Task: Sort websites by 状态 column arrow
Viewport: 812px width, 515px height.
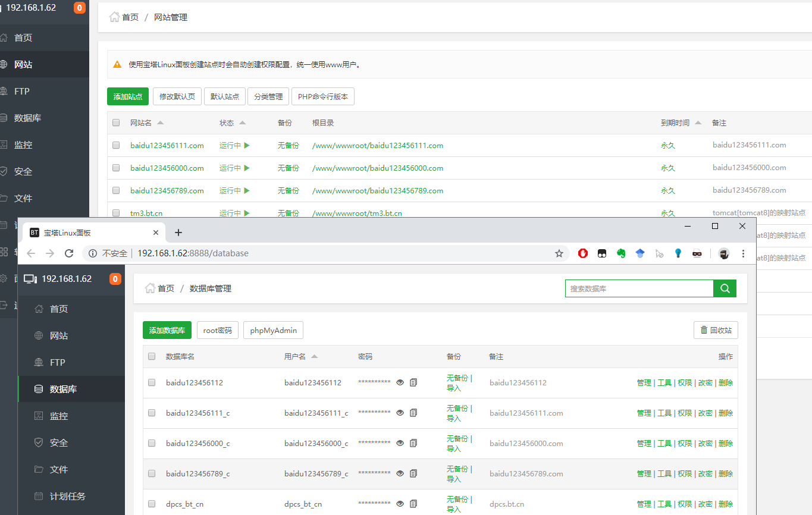Action: (x=242, y=123)
